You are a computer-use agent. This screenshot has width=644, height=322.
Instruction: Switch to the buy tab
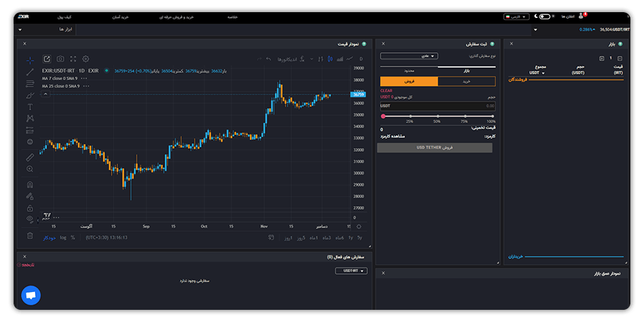(x=466, y=82)
